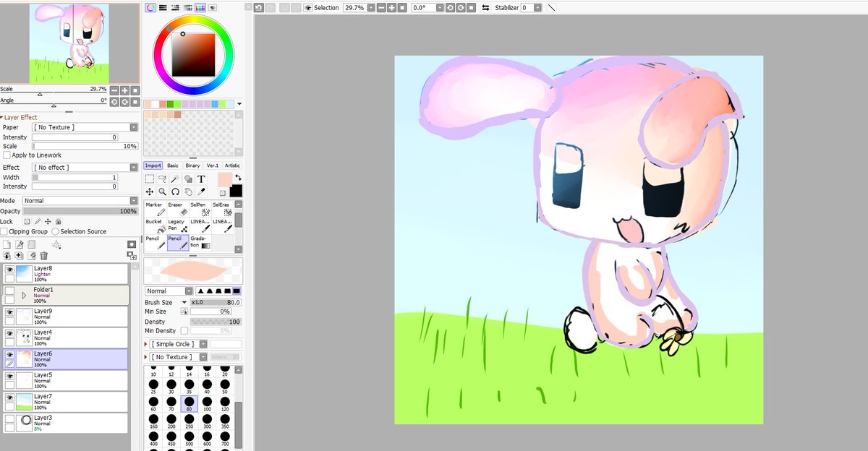
Task: Select the color wheel panel icon
Action: (150, 7)
